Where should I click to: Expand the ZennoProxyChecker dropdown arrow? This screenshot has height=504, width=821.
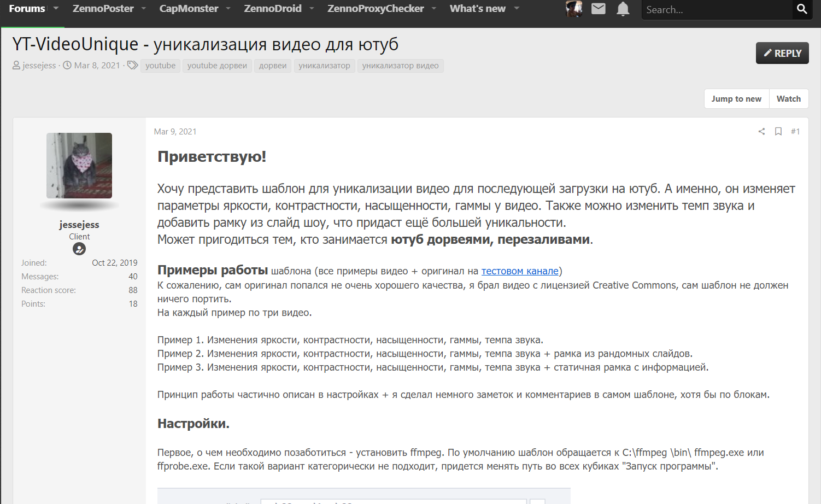[x=434, y=8]
